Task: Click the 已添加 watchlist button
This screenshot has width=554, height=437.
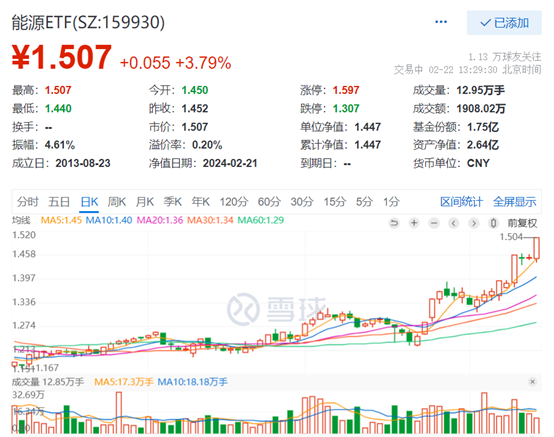Action: (504, 23)
